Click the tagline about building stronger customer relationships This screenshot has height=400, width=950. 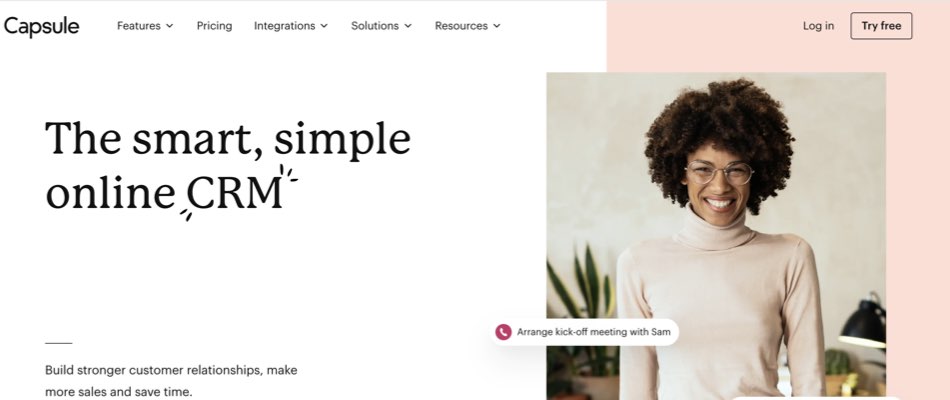point(171,381)
